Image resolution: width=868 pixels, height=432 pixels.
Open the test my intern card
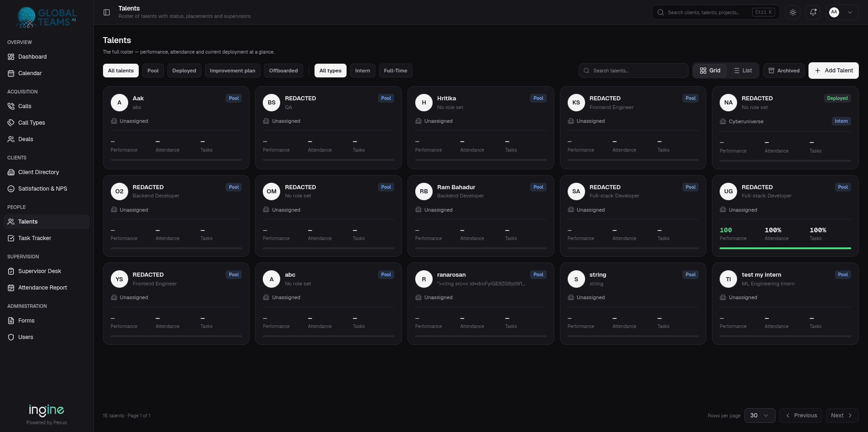785,304
